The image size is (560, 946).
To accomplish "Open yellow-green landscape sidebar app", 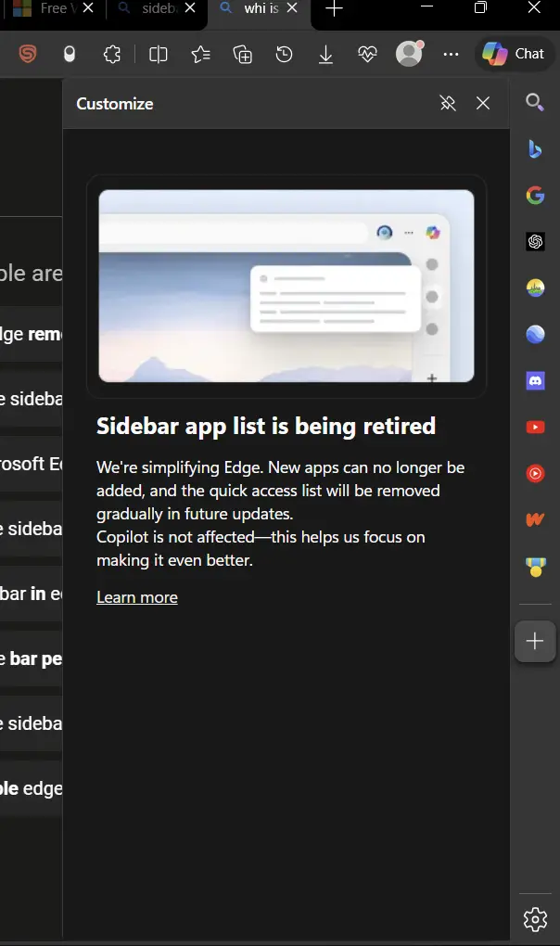I will click(535, 288).
